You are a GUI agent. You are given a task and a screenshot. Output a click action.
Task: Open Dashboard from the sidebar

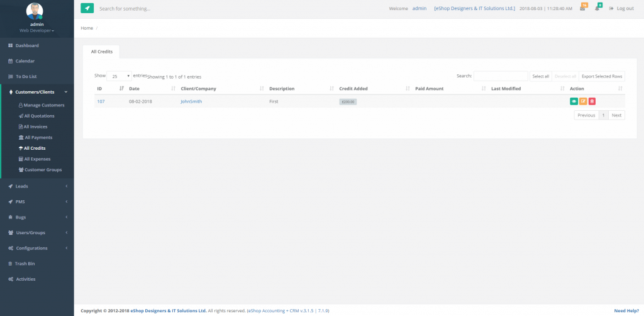pos(26,45)
